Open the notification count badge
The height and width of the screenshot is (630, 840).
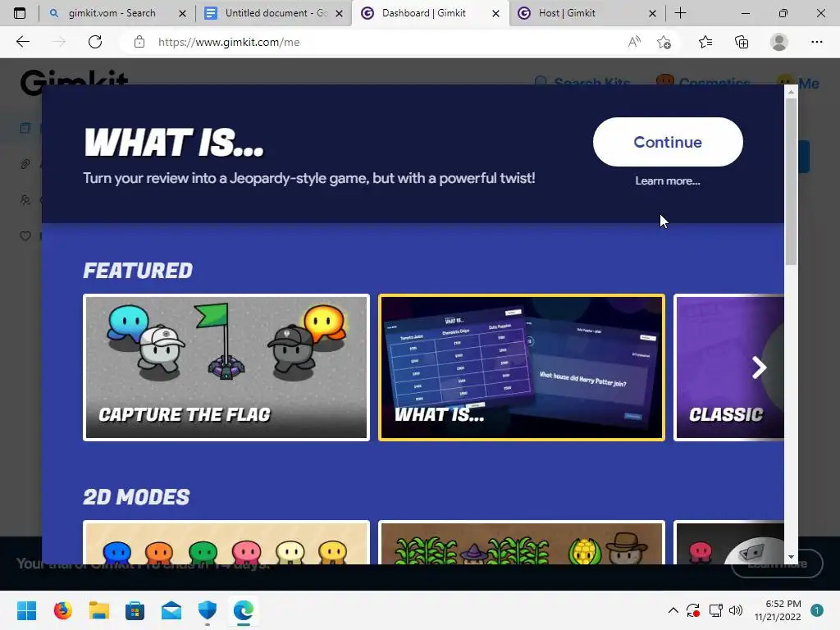click(x=816, y=610)
